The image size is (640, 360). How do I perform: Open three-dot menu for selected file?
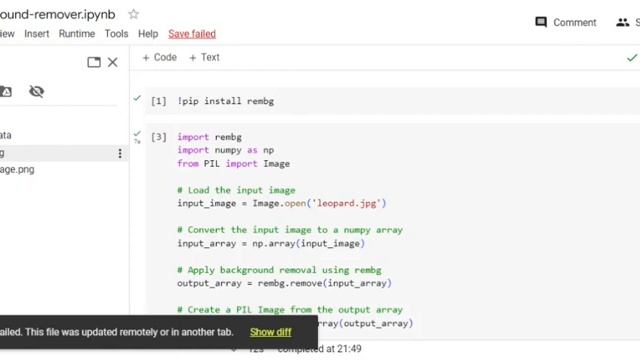120,153
